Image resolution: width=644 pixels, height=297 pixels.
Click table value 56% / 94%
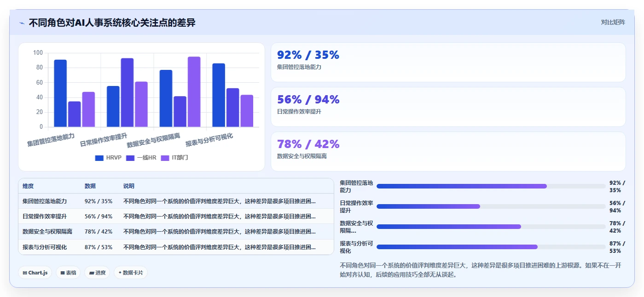[x=99, y=217]
